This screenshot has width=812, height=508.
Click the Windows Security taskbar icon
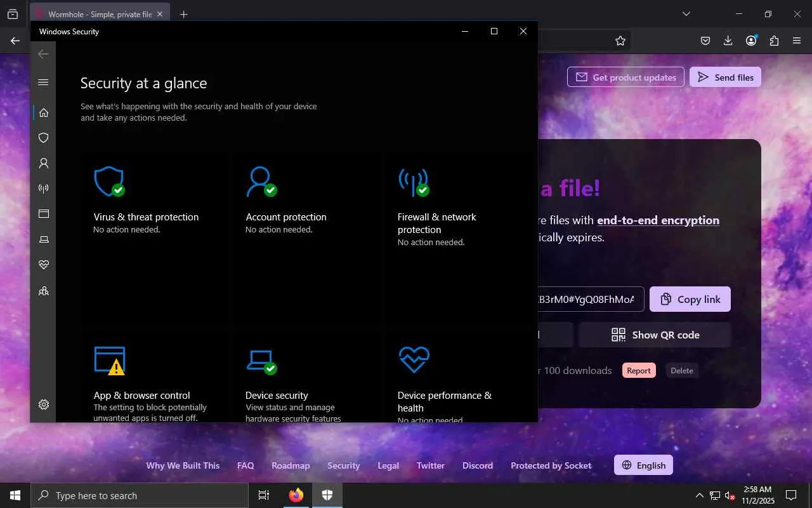tap(327, 495)
